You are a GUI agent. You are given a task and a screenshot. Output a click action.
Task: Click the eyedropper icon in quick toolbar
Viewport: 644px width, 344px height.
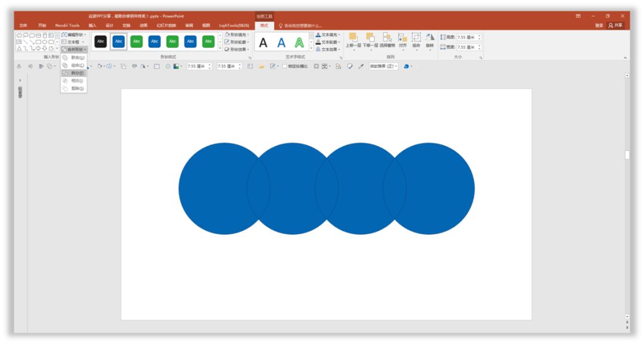tap(361, 66)
